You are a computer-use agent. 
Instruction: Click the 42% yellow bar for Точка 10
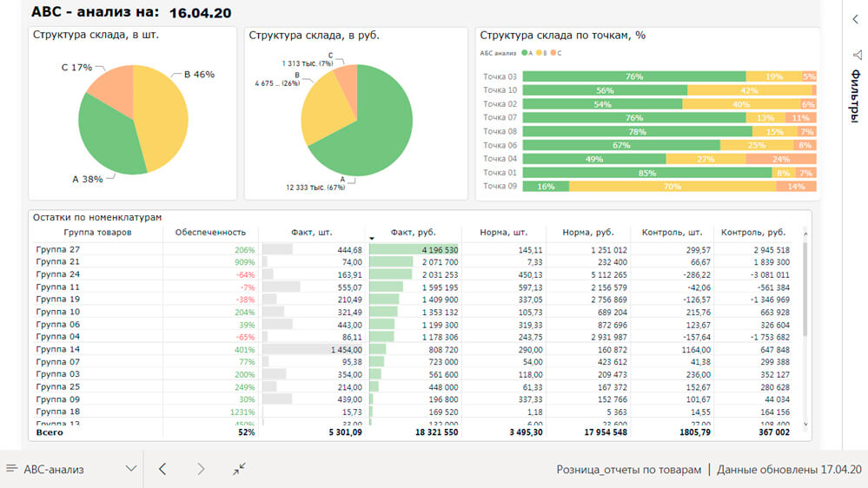[749, 90]
